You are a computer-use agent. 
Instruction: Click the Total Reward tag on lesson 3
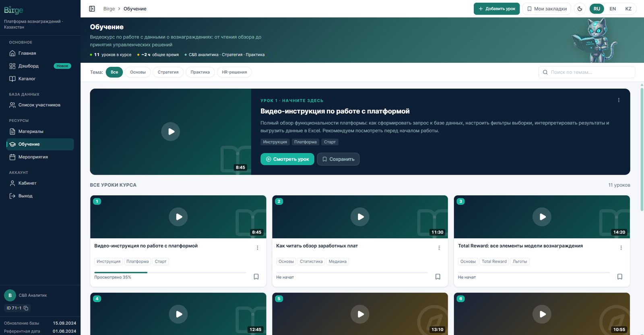(494, 261)
